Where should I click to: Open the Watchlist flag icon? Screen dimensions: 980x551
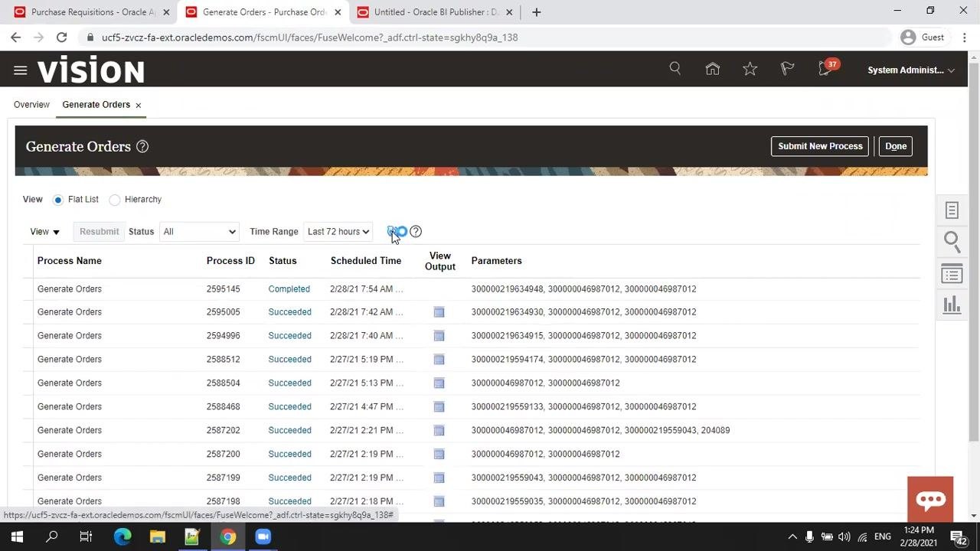tap(787, 69)
